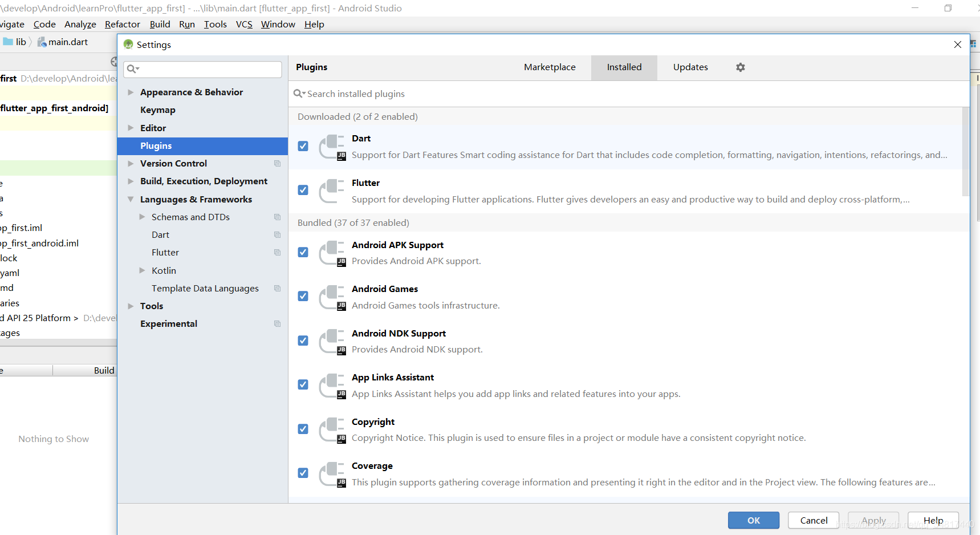
Task: Uncheck the Coverage plugin
Action: pos(303,473)
